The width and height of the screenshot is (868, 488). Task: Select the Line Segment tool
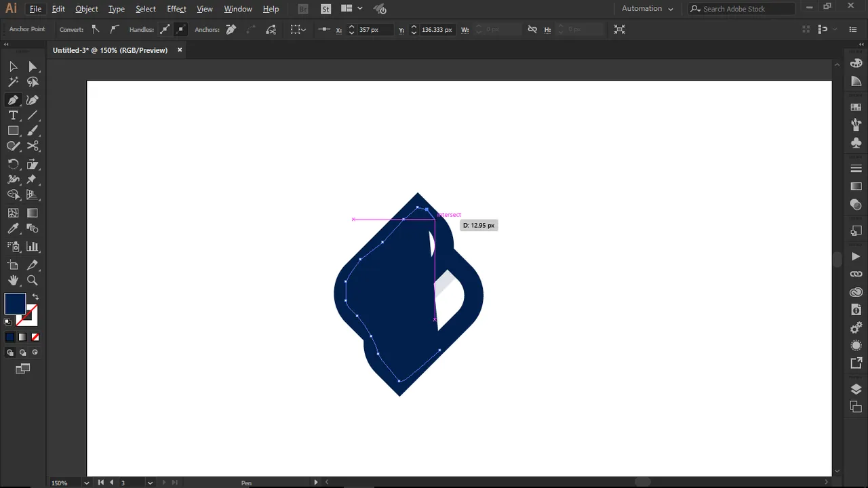pos(33,115)
